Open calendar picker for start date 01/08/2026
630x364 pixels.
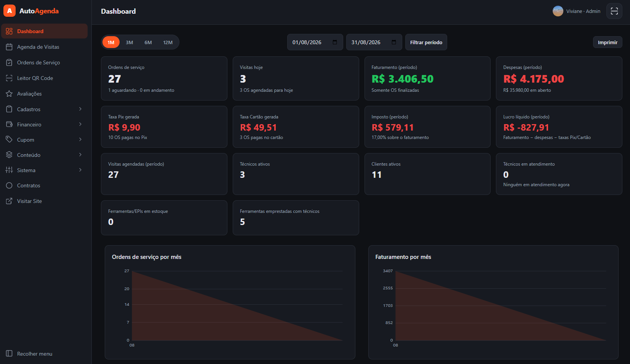335,42
